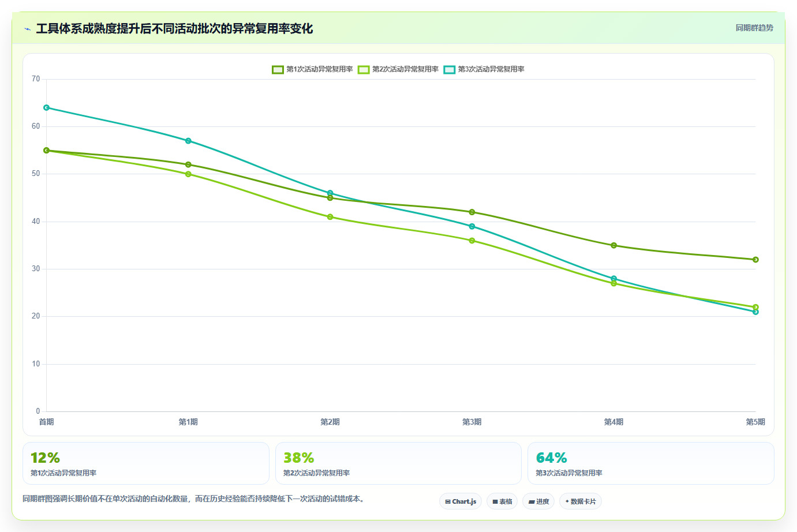The image size is (797, 532).
Task: Toggle the 第1次活动异常复用率 legend swatch
Action: click(x=278, y=70)
